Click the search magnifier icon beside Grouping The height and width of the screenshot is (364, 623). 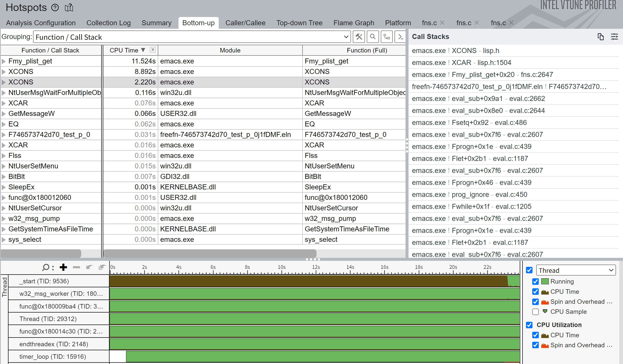[x=372, y=37]
